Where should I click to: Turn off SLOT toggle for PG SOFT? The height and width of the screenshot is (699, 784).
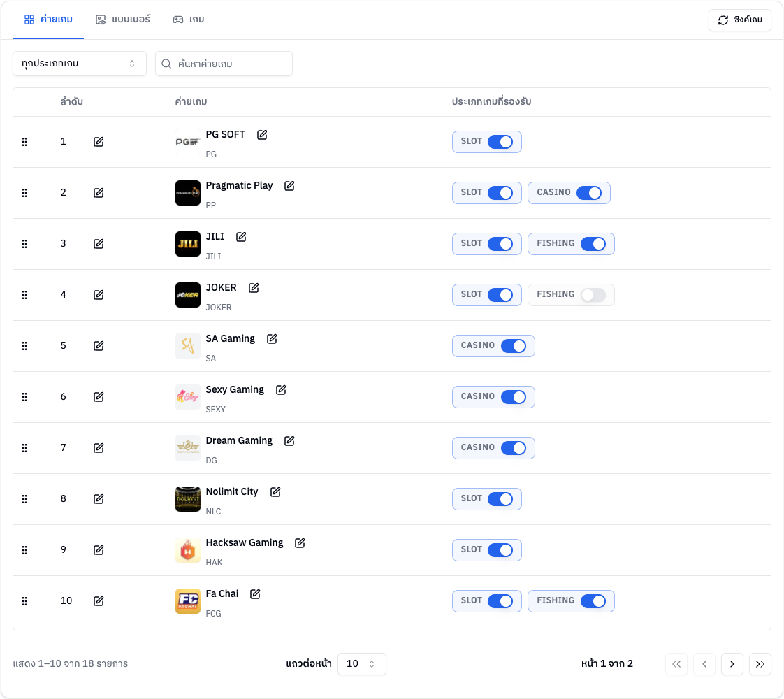500,141
